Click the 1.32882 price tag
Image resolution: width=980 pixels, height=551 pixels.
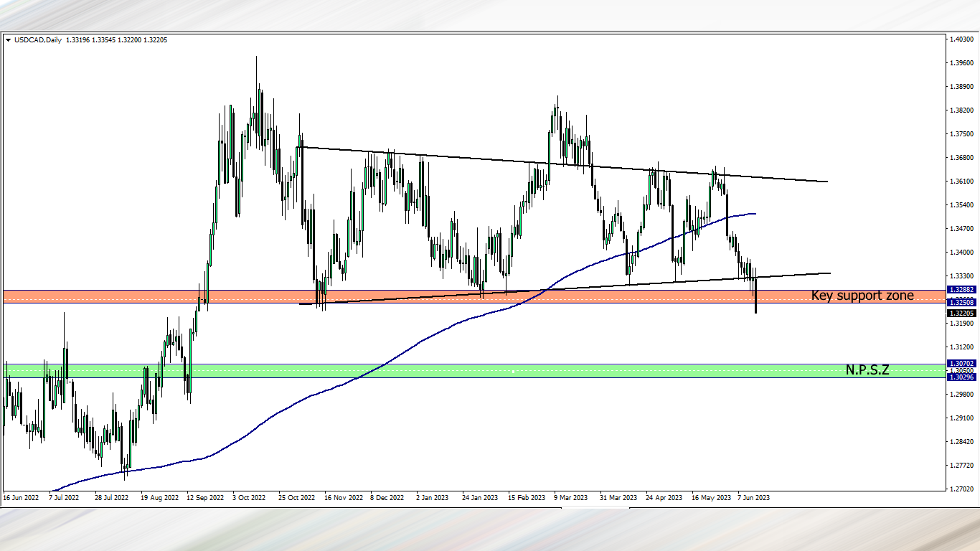coord(961,289)
